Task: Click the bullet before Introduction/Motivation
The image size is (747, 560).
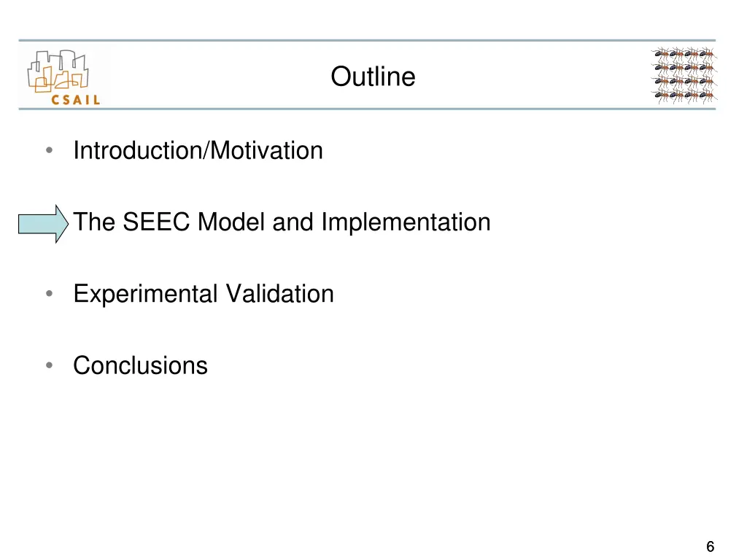Action: (x=49, y=150)
